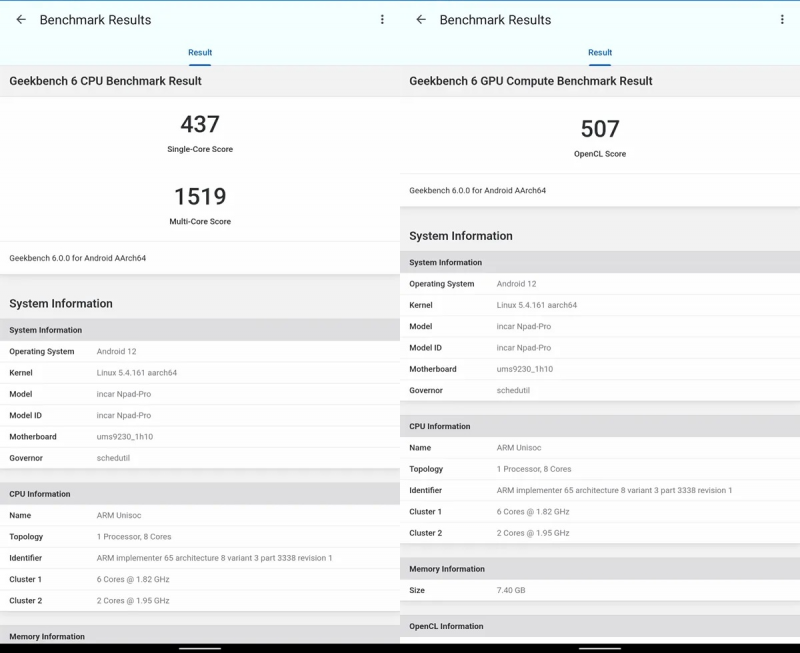Tap Model ID row in GPU pane
The image size is (800, 653).
coord(600,348)
